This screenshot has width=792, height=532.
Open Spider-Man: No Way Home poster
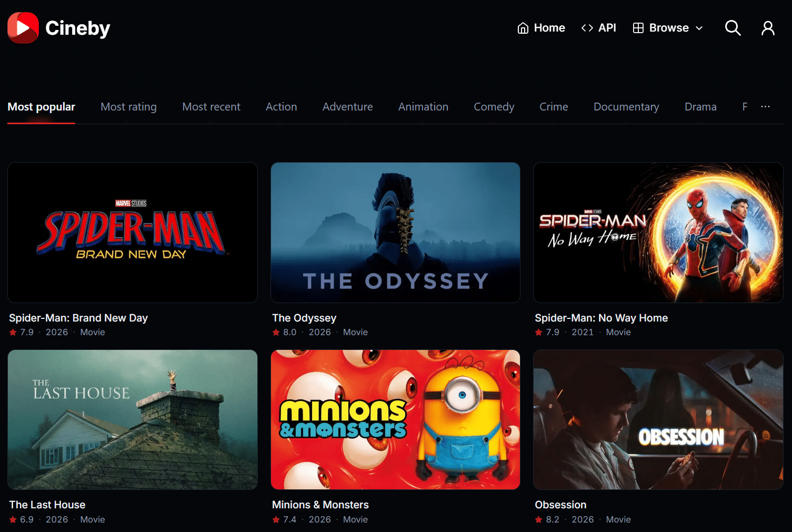click(658, 233)
